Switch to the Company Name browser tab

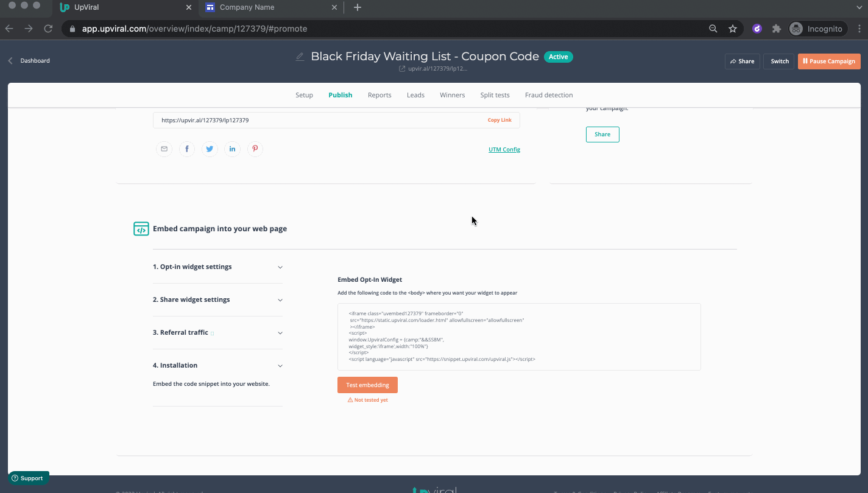(x=271, y=7)
